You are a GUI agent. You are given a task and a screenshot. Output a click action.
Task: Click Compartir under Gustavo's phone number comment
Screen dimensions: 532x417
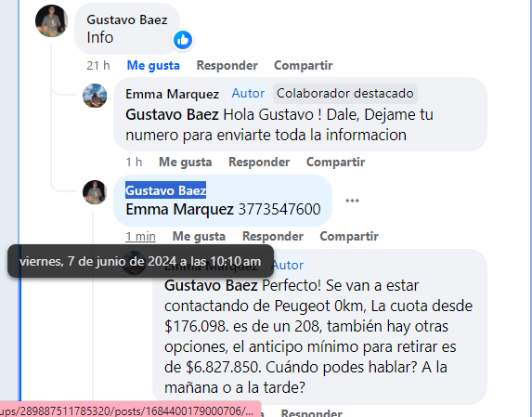(349, 236)
